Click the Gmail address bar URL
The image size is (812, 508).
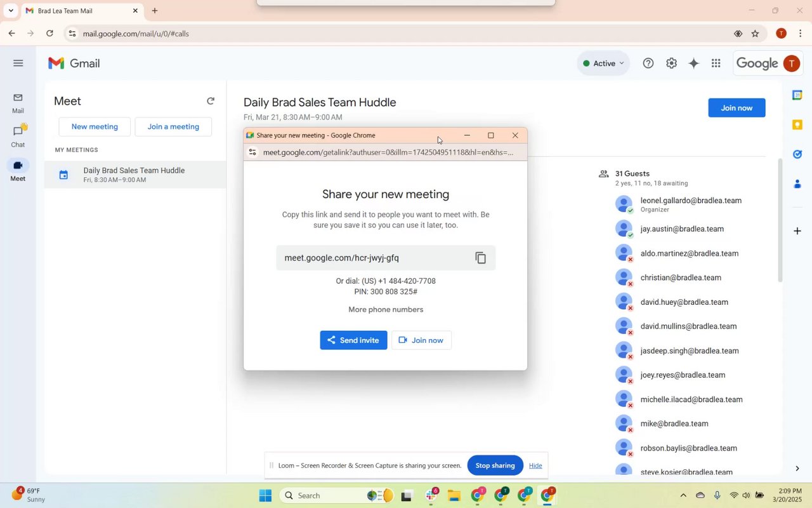pos(136,34)
